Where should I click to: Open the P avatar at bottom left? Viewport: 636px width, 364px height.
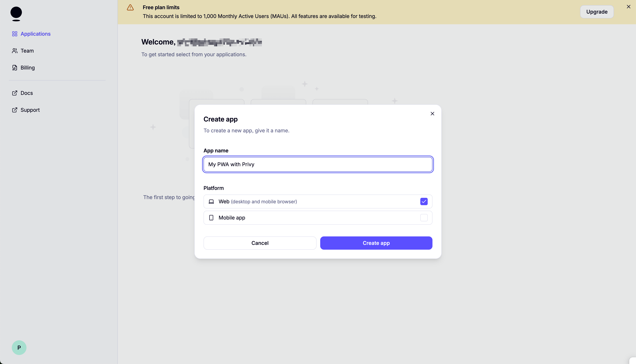[x=19, y=347]
